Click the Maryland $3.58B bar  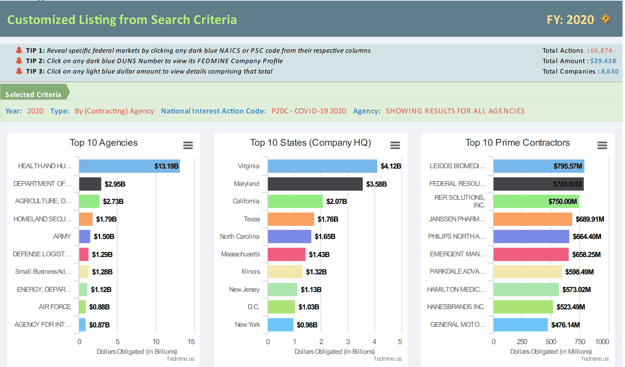pos(315,184)
